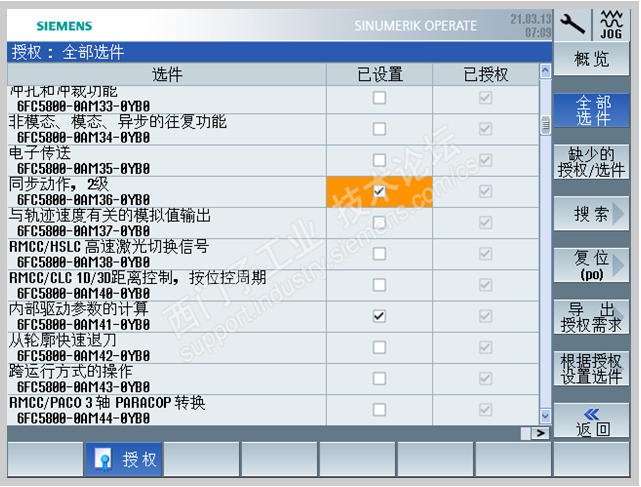Enable set checkbox for 与轨迹速度有关的模拟值输出
Image resolution: width=641 pixels, height=487 pixels.
pos(379,222)
